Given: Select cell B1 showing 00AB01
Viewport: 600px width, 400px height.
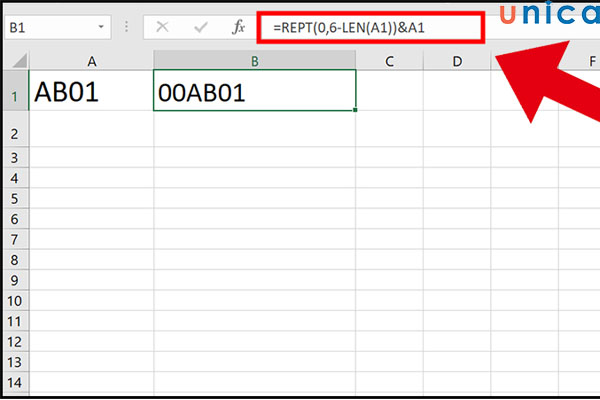Looking at the screenshot, I should 255,92.
